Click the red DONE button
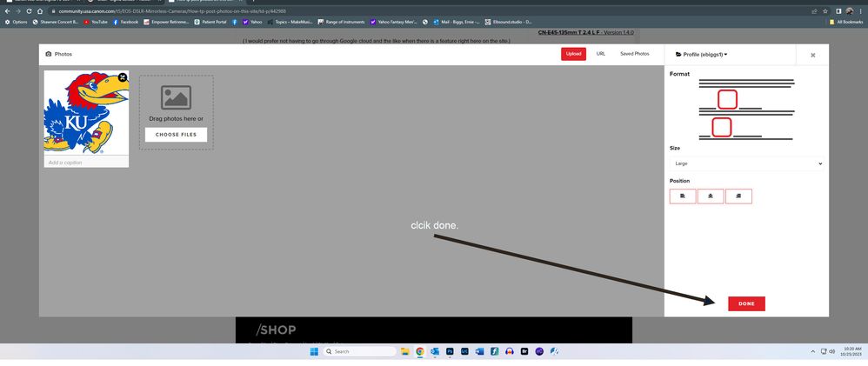 (746, 303)
